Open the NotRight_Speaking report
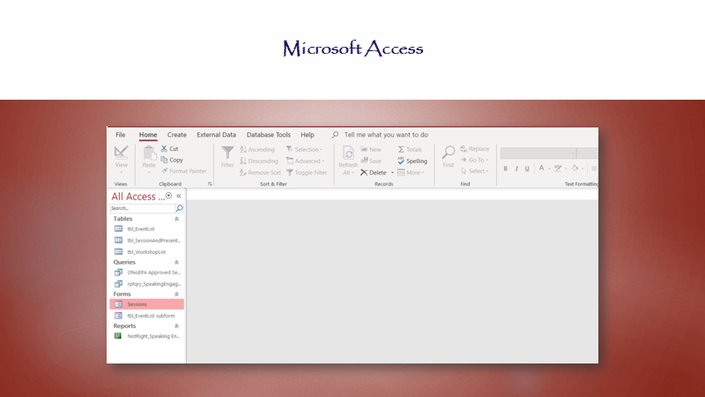The image size is (705, 397). tap(146, 336)
